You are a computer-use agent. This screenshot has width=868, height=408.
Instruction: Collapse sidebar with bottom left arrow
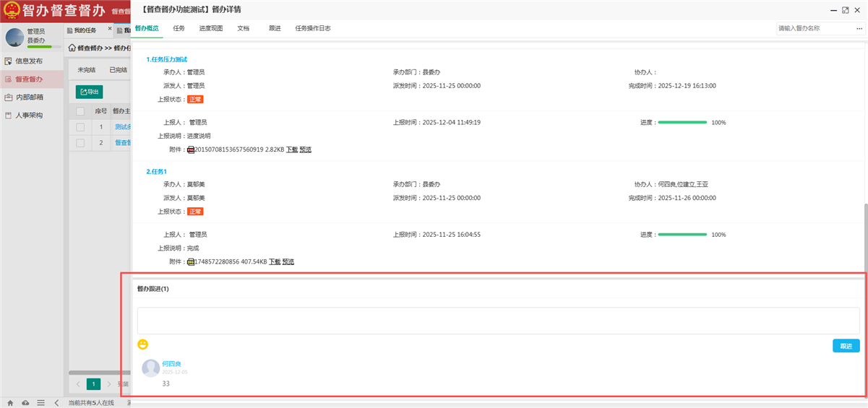[x=57, y=402]
